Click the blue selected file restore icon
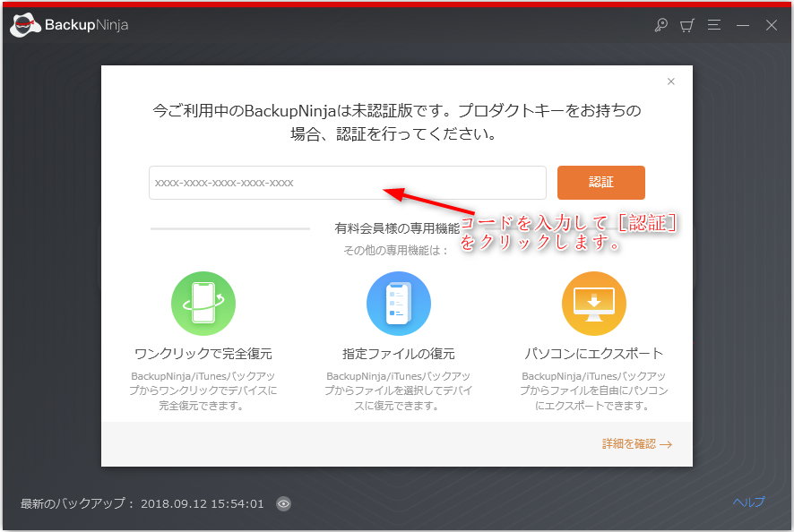The image size is (794, 532). pos(399,304)
